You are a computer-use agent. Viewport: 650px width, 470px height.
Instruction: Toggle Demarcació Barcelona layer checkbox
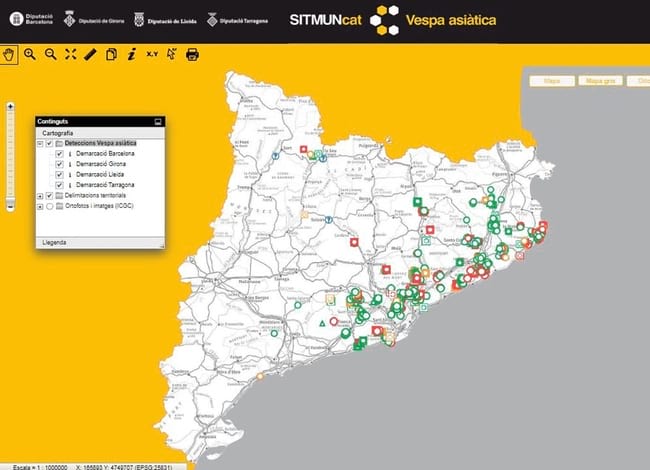pyautogui.click(x=59, y=154)
